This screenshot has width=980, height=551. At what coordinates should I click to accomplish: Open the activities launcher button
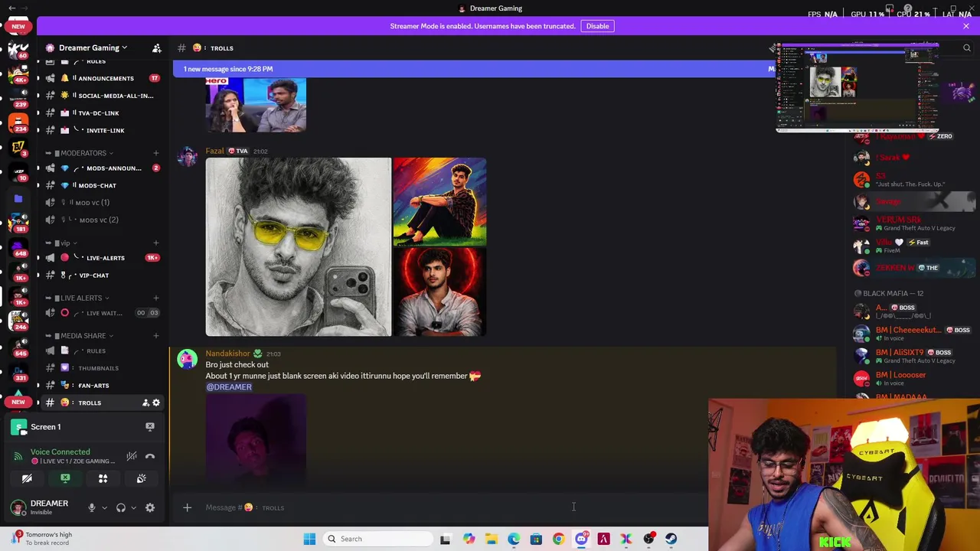[103, 479]
